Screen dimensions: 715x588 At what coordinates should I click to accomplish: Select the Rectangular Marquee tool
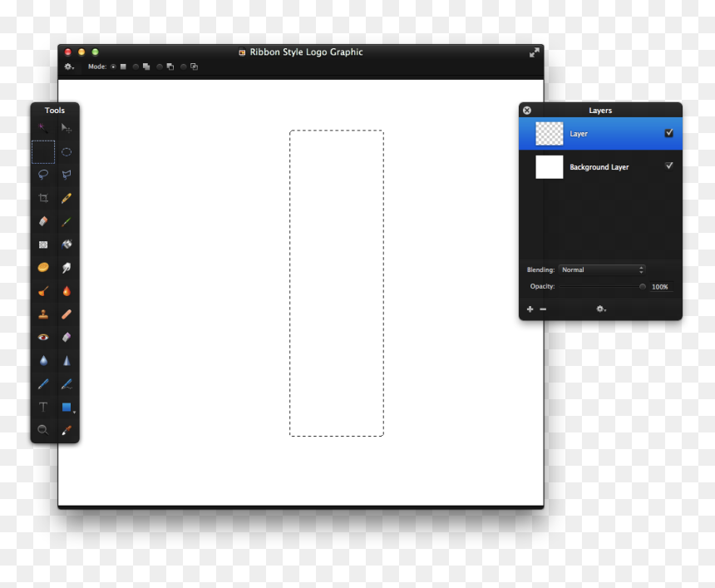coord(43,152)
